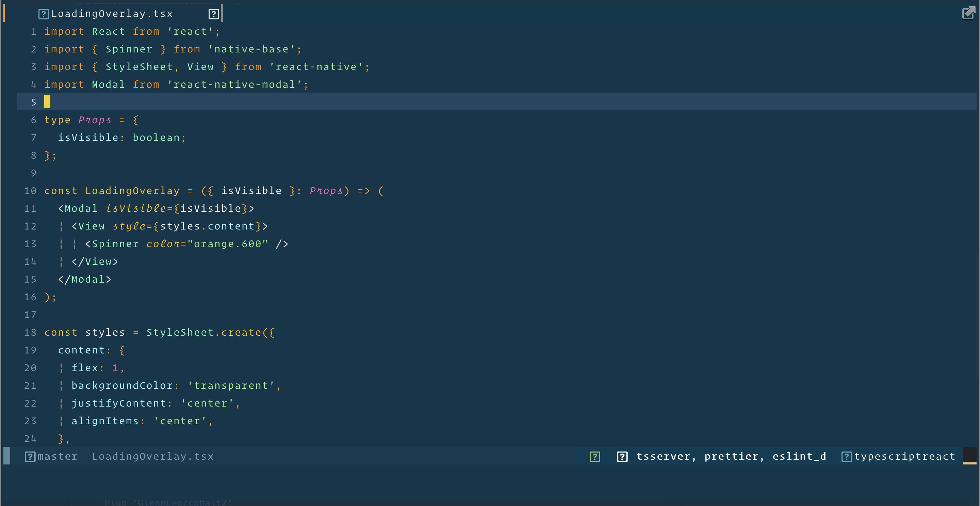980x506 pixels.
Task: Click the git branch icon in the status bar
Action: point(30,456)
